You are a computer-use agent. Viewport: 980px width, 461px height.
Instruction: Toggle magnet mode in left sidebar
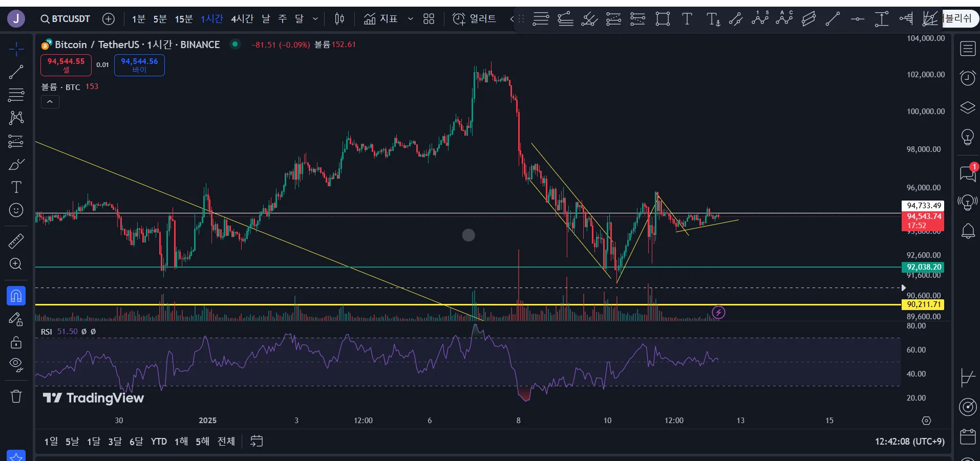[16, 296]
